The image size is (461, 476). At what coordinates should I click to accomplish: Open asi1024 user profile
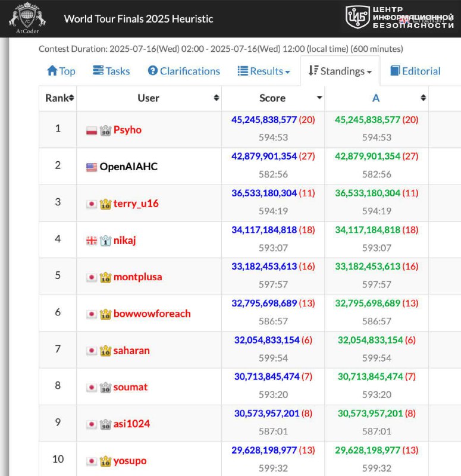click(x=131, y=424)
